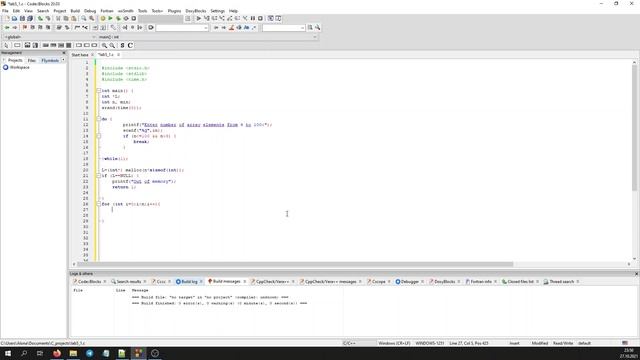
Task: Switch to the Start here editor tab
Action: 80,55
